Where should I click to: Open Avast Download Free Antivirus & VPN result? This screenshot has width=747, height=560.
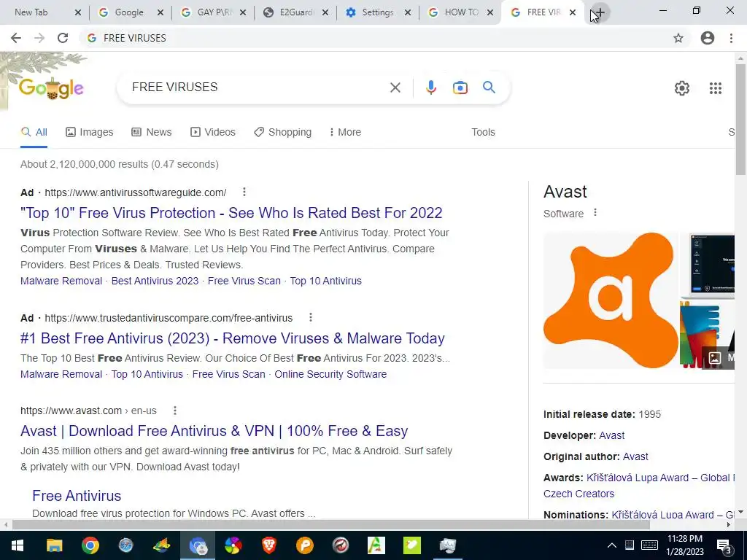pos(214,431)
